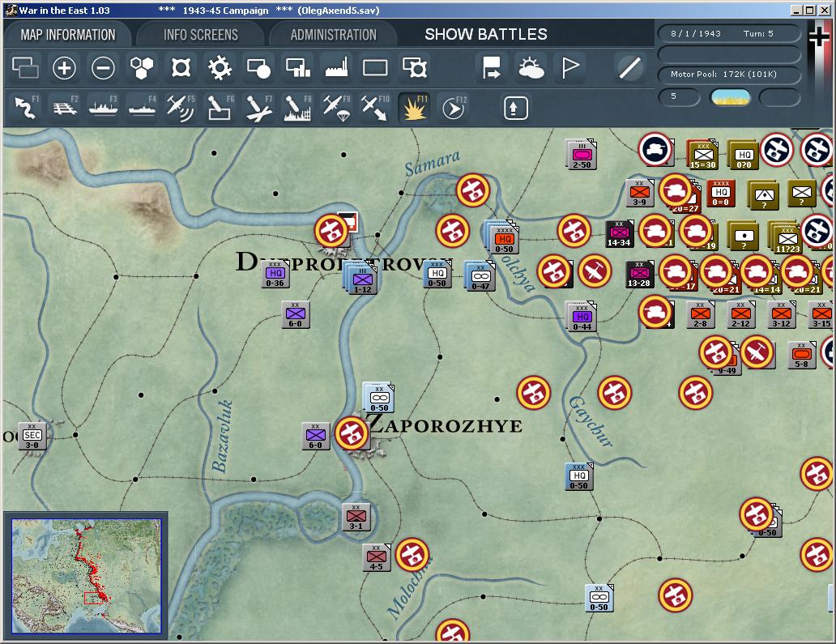Click battle marker beside Zaporozhye label
This screenshot has width=836, height=644.
tap(352, 433)
